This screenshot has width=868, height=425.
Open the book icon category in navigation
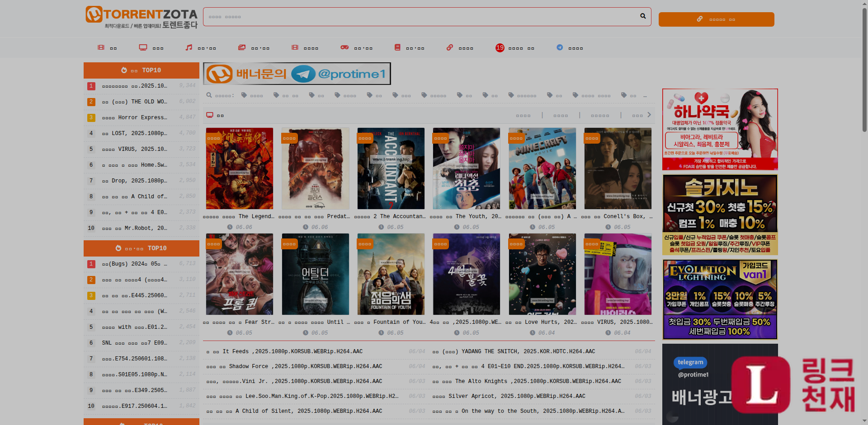pyautogui.click(x=397, y=47)
